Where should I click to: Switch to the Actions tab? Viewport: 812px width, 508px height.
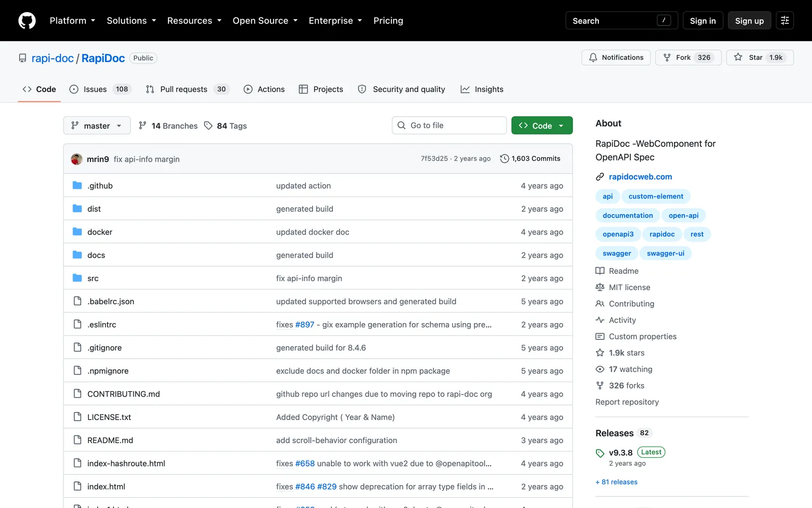pos(264,89)
